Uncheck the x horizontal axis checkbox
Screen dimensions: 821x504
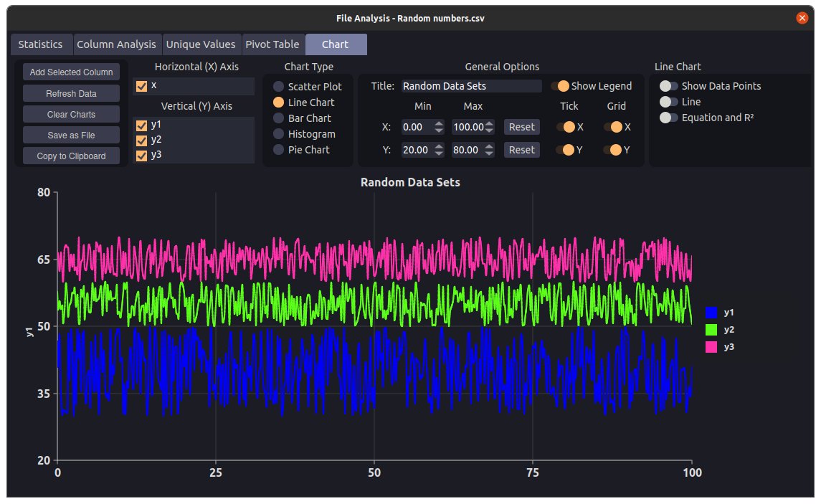(x=141, y=86)
